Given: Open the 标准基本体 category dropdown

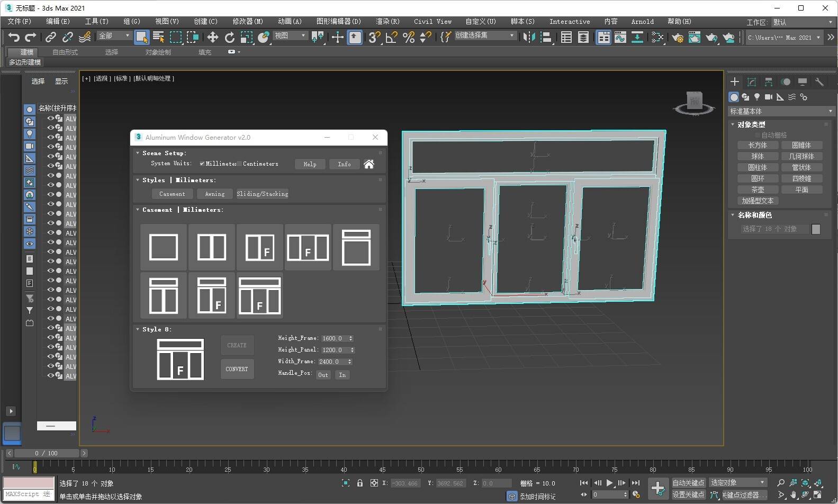Looking at the screenshot, I should (x=781, y=111).
